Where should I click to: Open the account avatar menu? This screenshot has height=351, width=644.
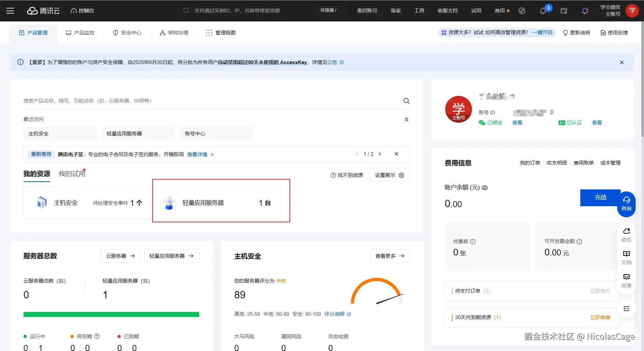[632, 11]
